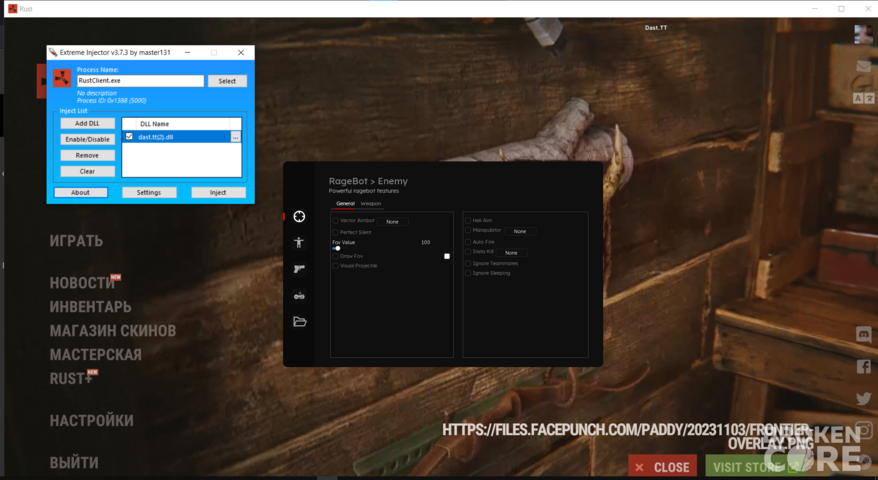Open the Instagram icon link
This screenshot has width=878, height=480.
(x=863, y=430)
